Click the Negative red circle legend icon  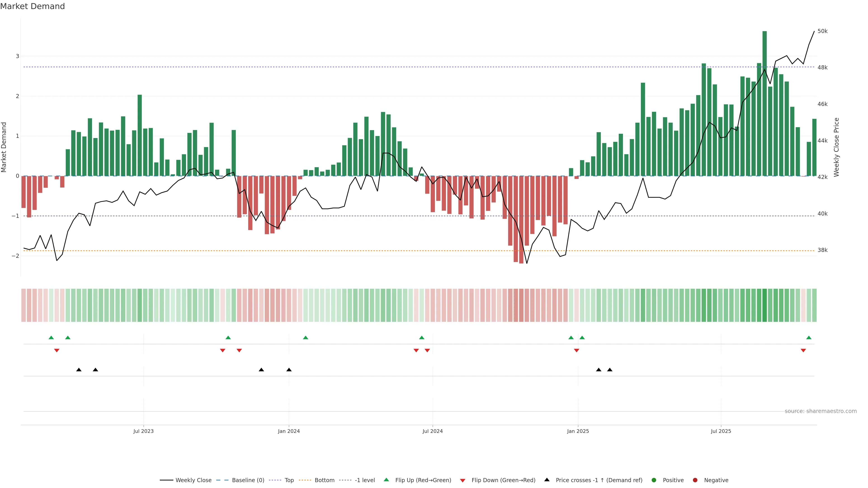click(695, 480)
